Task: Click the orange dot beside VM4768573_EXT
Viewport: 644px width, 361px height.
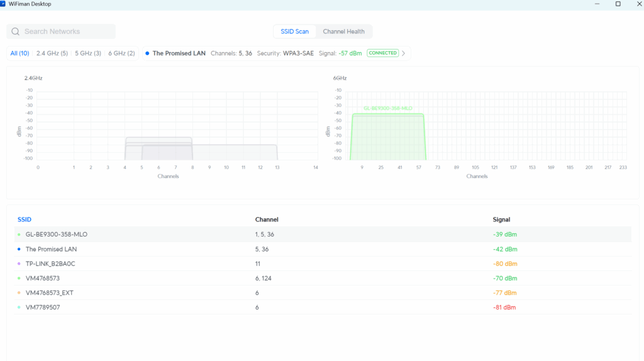Action: click(x=19, y=293)
